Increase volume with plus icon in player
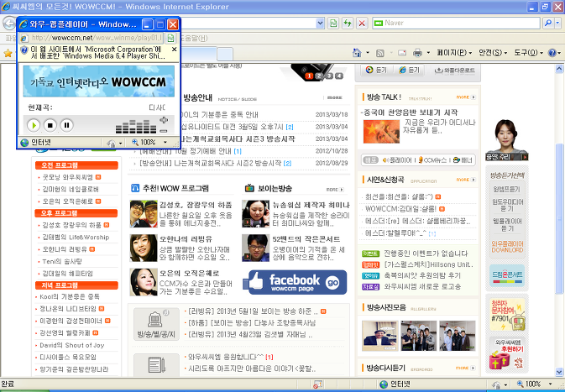This screenshot has height=392, width=565. 164,120
